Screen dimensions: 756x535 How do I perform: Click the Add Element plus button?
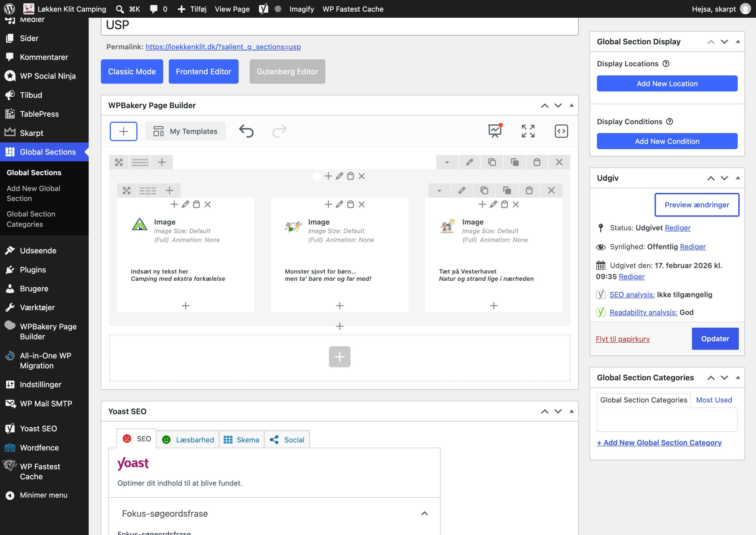[x=123, y=131]
